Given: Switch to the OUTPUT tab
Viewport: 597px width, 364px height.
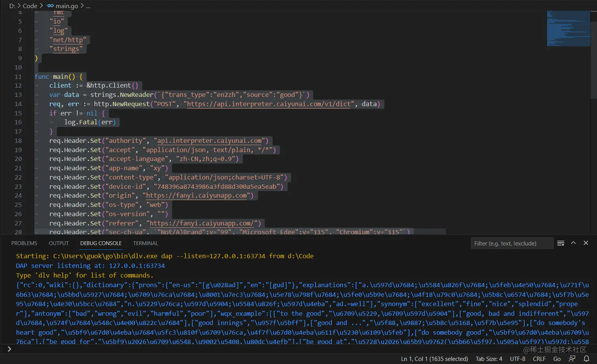Looking at the screenshot, I should [x=58, y=243].
